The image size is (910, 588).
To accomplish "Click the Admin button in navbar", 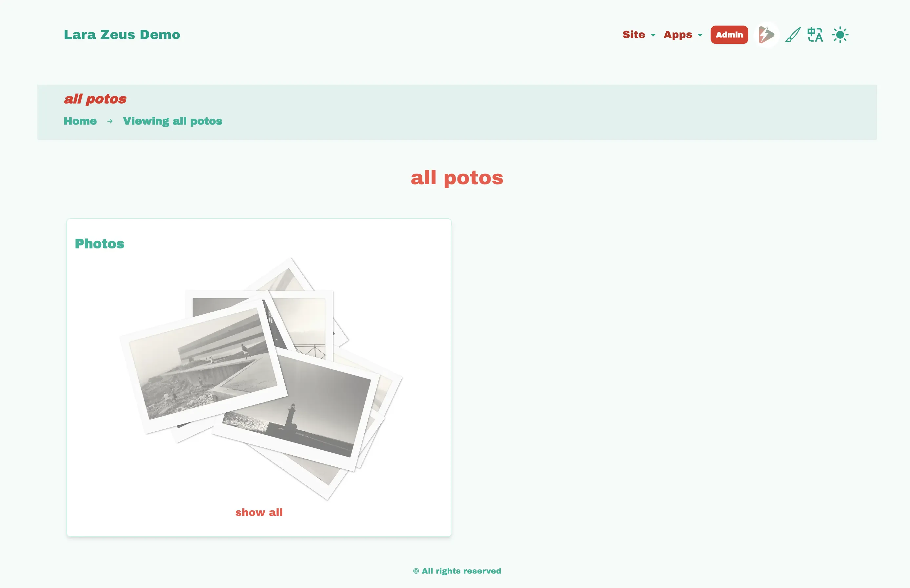I will (x=728, y=34).
